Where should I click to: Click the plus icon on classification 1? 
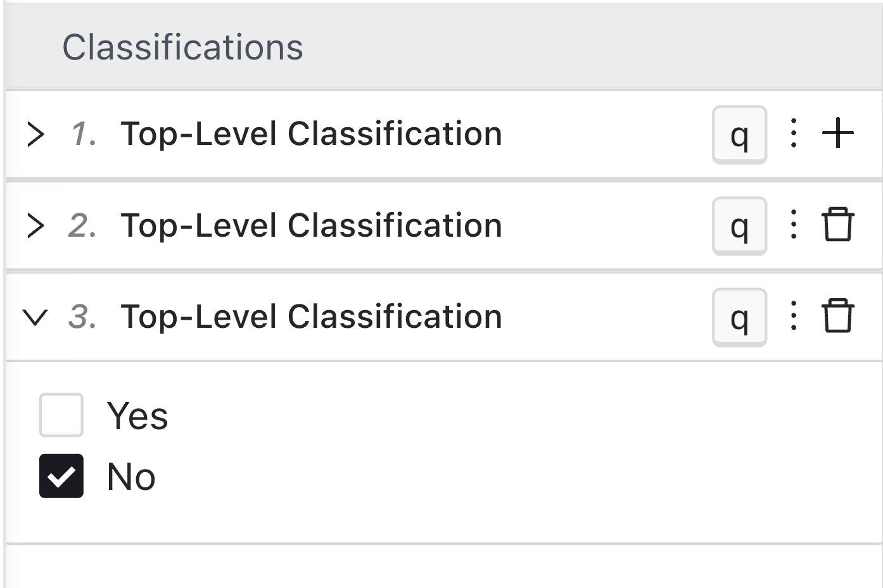pyautogui.click(x=837, y=134)
